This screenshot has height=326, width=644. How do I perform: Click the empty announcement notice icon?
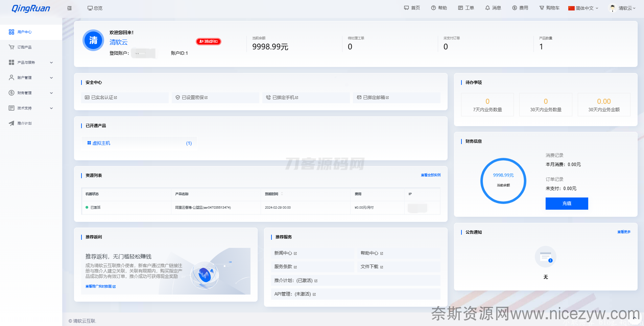(x=546, y=257)
